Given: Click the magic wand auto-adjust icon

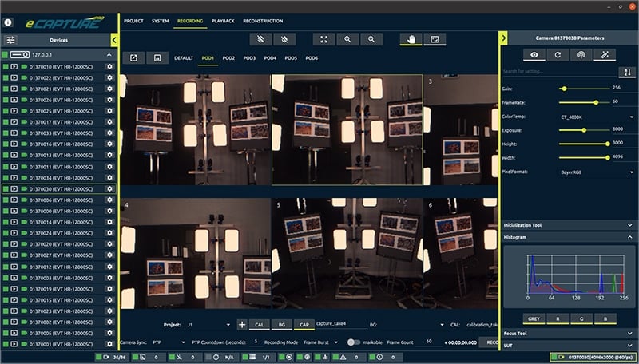Looking at the screenshot, I should click(x=605, y=55).
